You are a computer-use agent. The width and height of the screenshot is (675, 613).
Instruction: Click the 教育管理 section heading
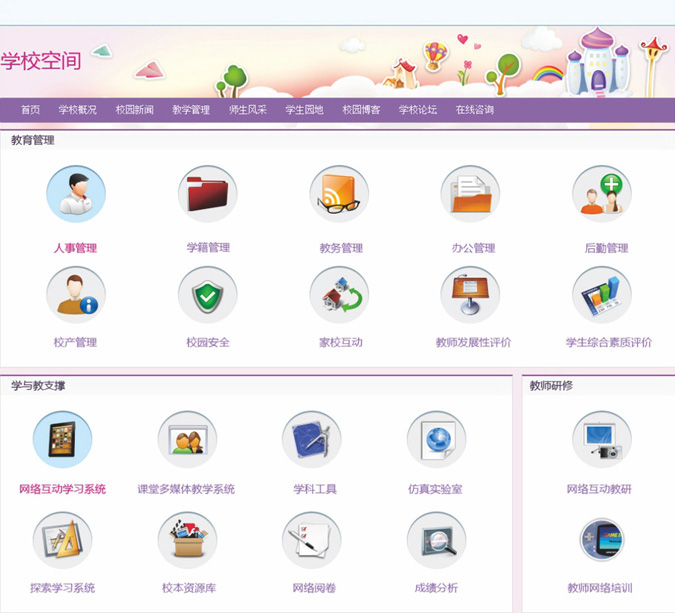33,140
